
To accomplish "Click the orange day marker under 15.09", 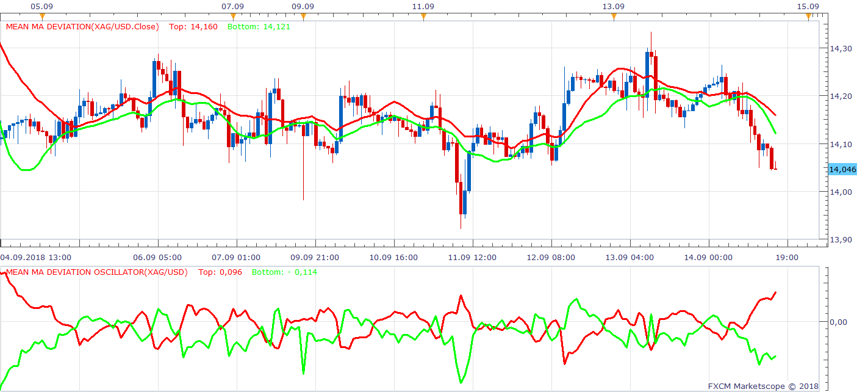I will [x=808, y=16].
